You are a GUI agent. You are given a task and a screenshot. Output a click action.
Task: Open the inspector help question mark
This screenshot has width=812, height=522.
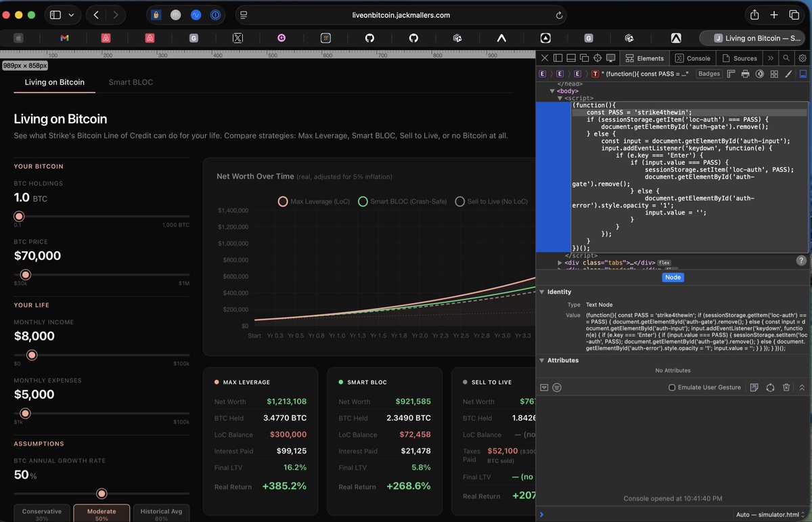pos(801,261)
